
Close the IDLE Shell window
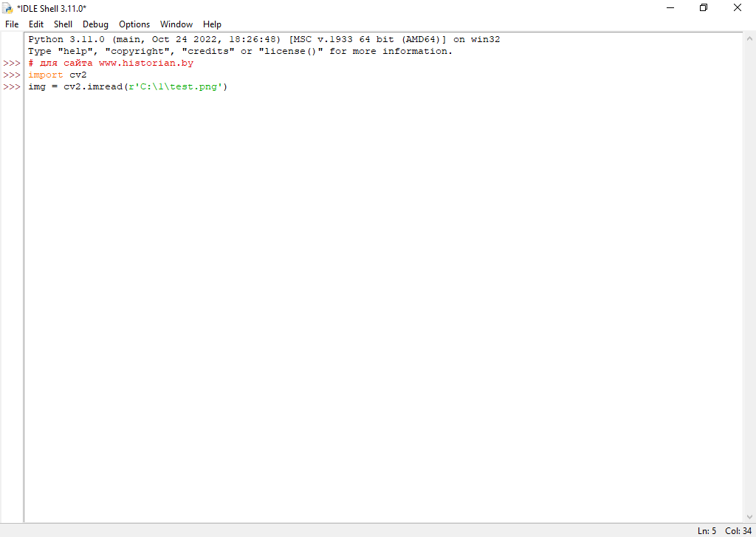[738, 8]
